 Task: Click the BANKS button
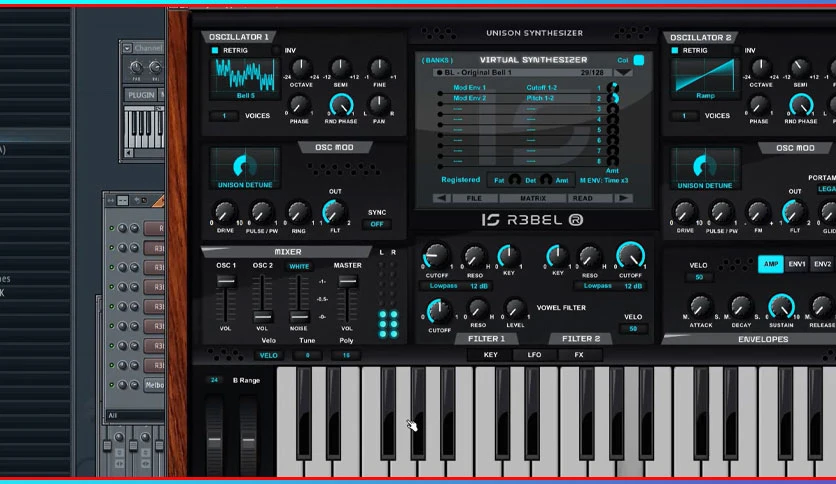[437, 61]
